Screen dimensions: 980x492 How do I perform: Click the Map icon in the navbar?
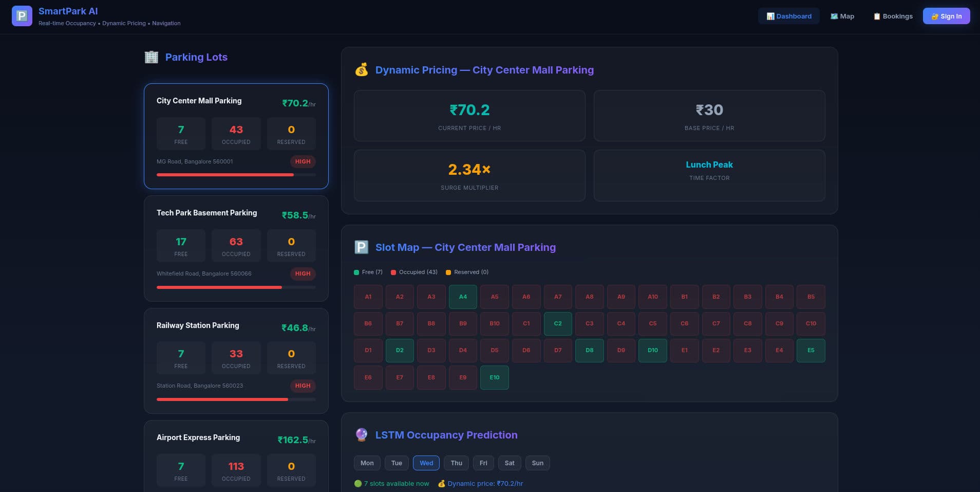click(x=833, y=16)
